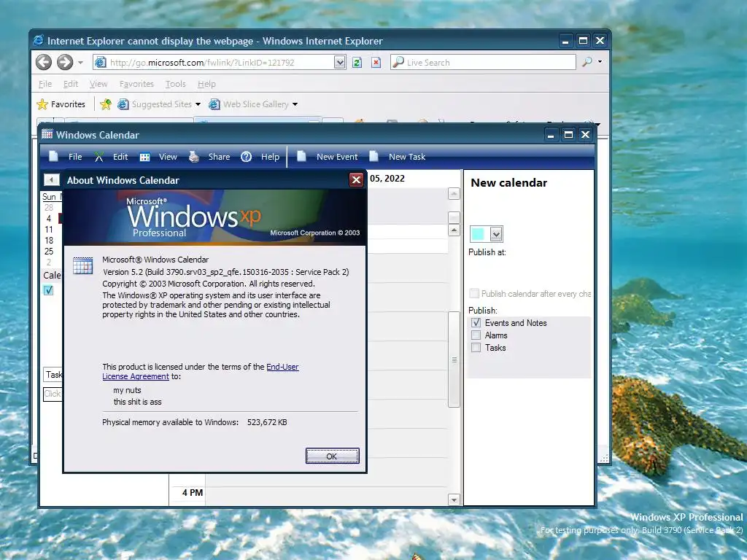This screenshot has width=747, height=560.
Task: Open Internet Explorer Favorites menu
Action: (x=136, y=84)
